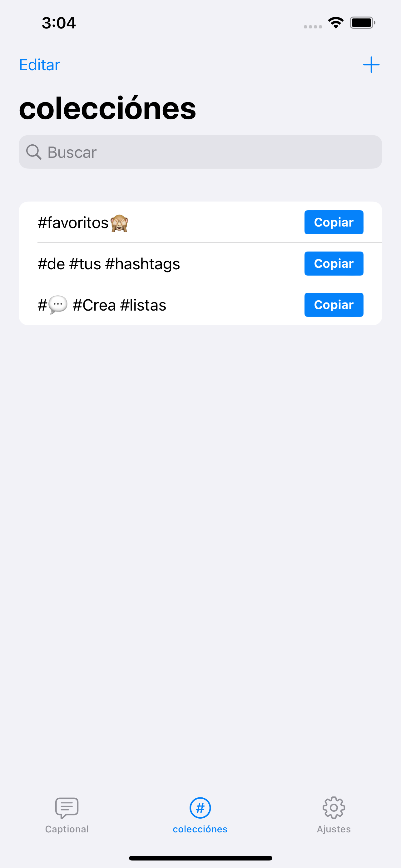Screen dimensions: 401x868
Task: Focus the Buscar search field
Action: pos(200,152)
